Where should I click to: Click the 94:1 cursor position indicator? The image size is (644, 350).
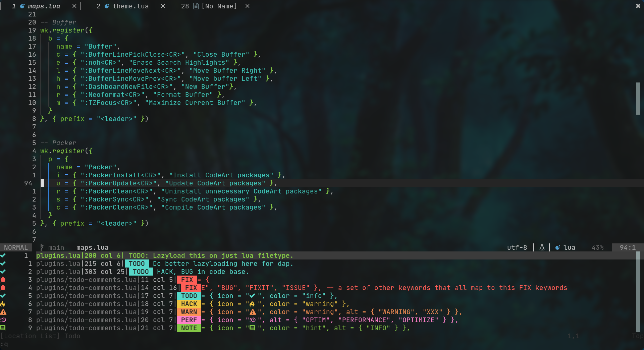coord(628,247)
